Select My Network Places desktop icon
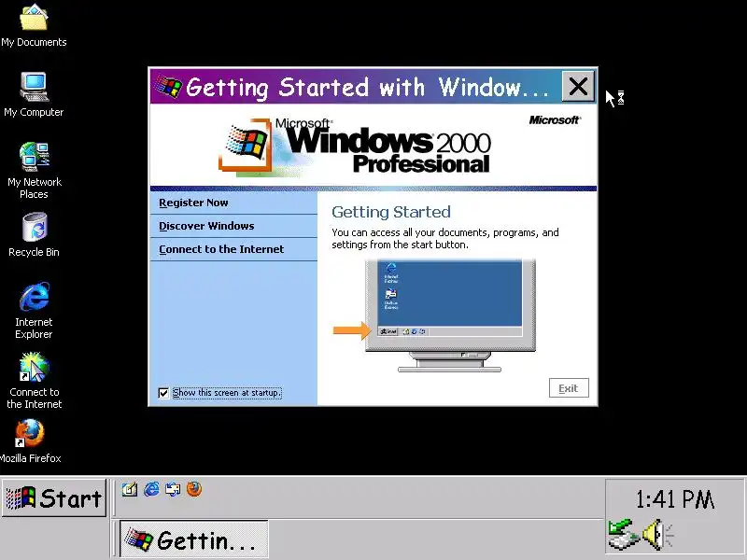The height and width of the screenshot is (560, 747). (34, 170)
